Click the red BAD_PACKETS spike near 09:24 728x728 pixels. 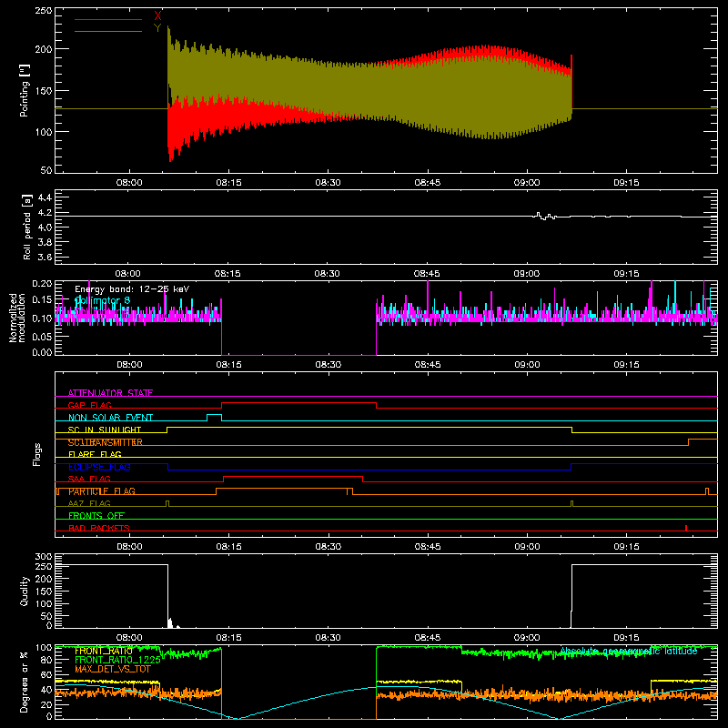click(x=686, y=528)
